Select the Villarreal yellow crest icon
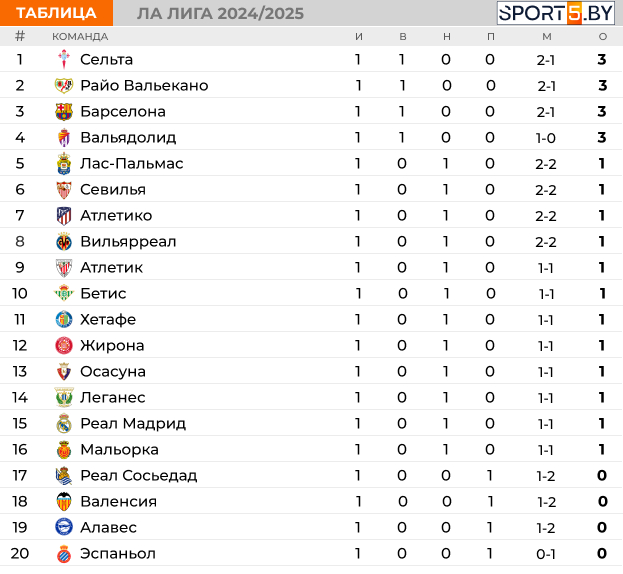 tap(64, 242)
